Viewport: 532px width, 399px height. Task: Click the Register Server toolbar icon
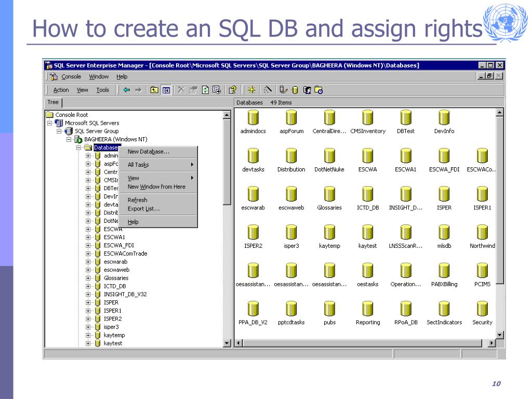tap(284, 90)
